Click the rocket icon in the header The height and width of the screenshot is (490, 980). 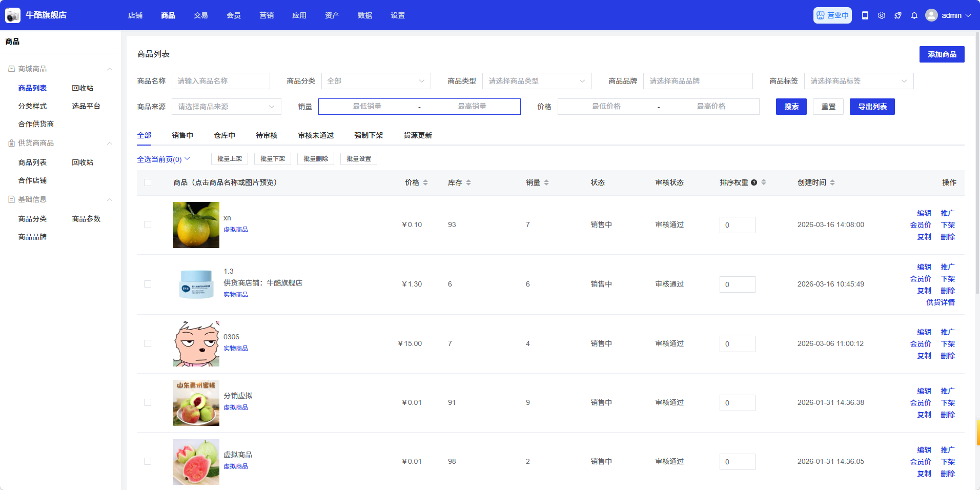click(897, 15)
